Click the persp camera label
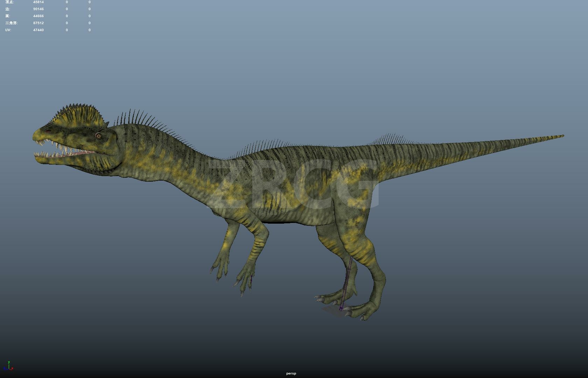Image resolution: width=588 pixels, height=378 pixels. click(x=291, y=373)
